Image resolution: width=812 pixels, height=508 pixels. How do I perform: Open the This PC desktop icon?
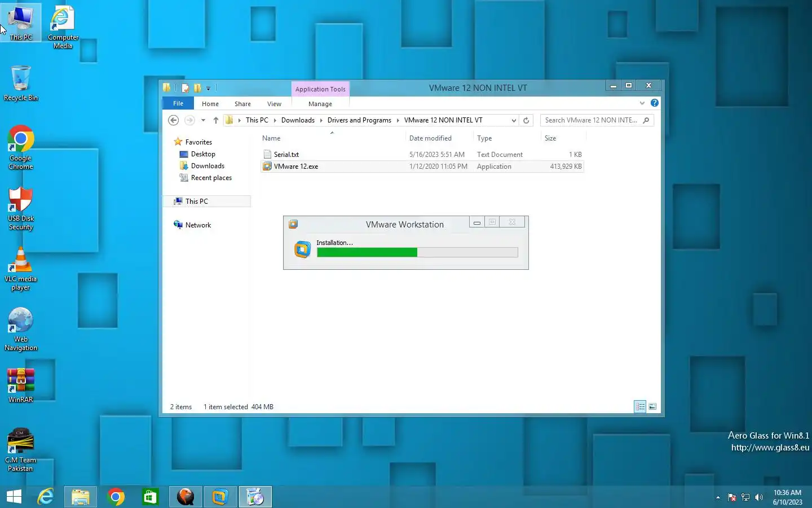21,23
